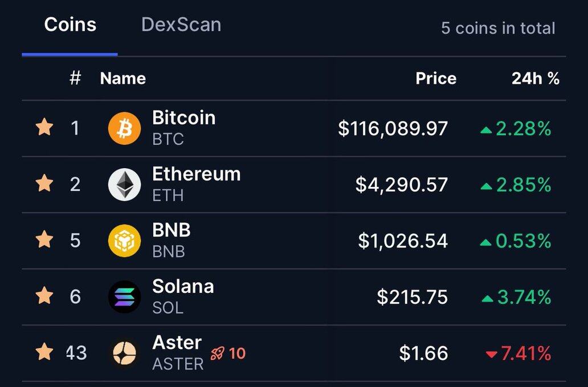Open the Bitcoin name link
This screenshot has height=387, width=588.
183,118
